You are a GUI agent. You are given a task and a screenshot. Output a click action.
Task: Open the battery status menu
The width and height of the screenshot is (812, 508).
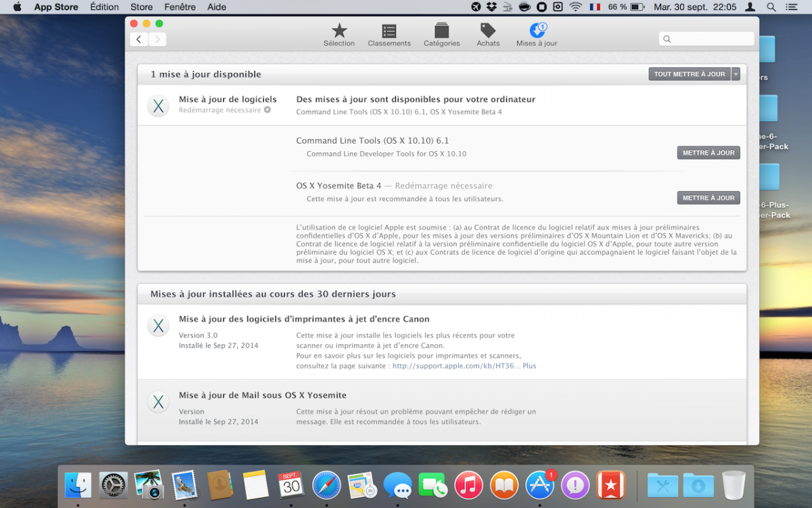(x=626, y=7)
